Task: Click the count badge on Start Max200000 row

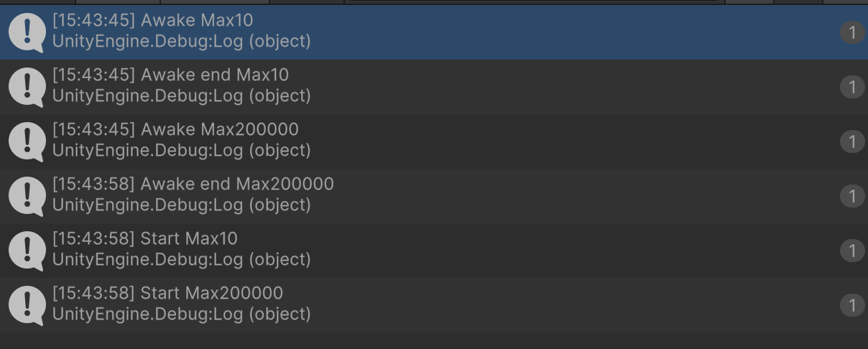Action: click(852, 305)
